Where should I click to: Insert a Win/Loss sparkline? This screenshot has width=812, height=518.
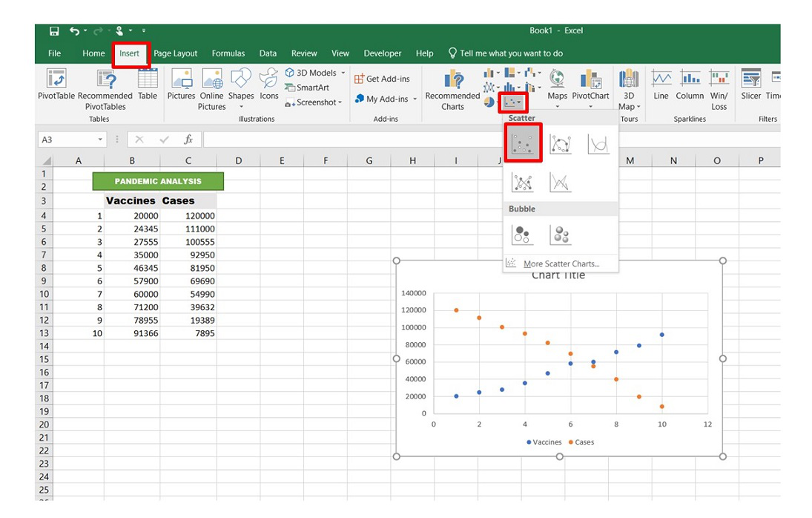[x=719, y=79]
